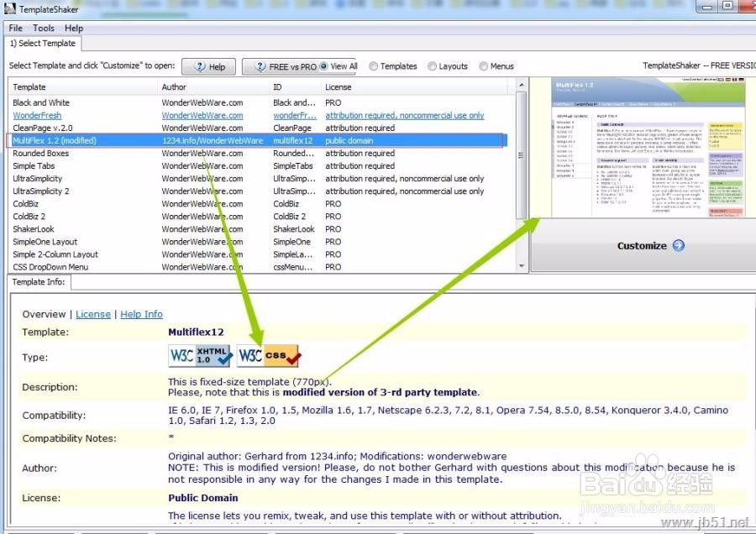Select the Menus radio button
Screen dimensions: 756x534
(483, 66)
